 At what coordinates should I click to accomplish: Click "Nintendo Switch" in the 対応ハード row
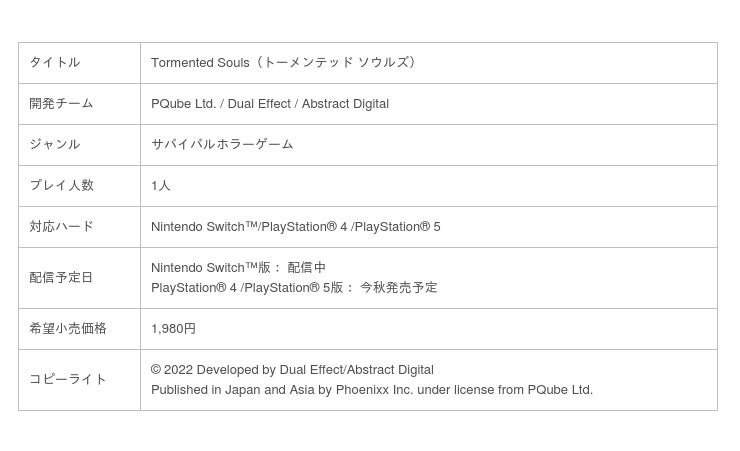[198, 226]
